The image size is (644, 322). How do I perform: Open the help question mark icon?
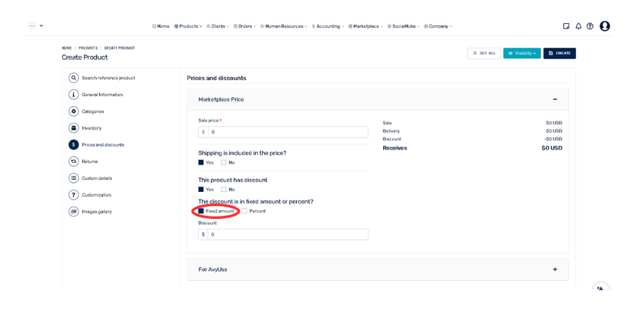coord(590,26)
